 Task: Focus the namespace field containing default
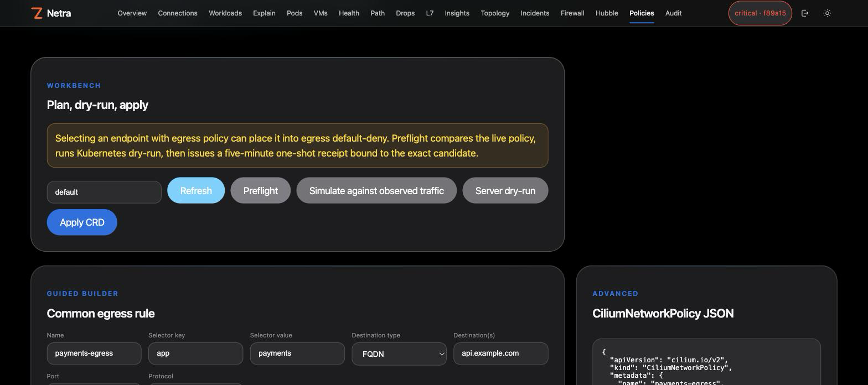tap(104, 192)
